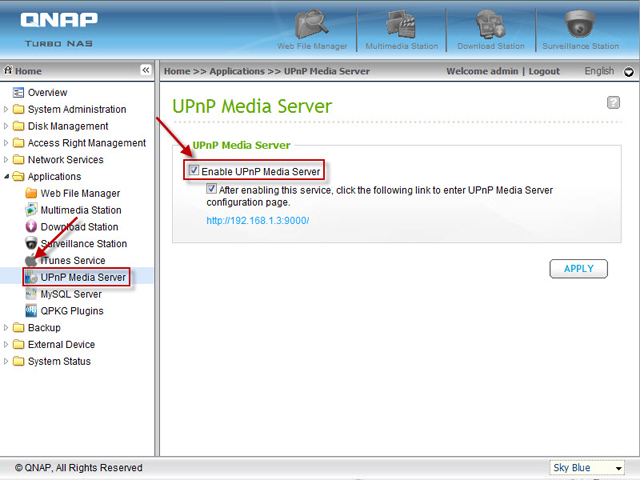Expand the Backup tree node arrow
The width and height of the screenshot is (640, 480).
point(6,328)
